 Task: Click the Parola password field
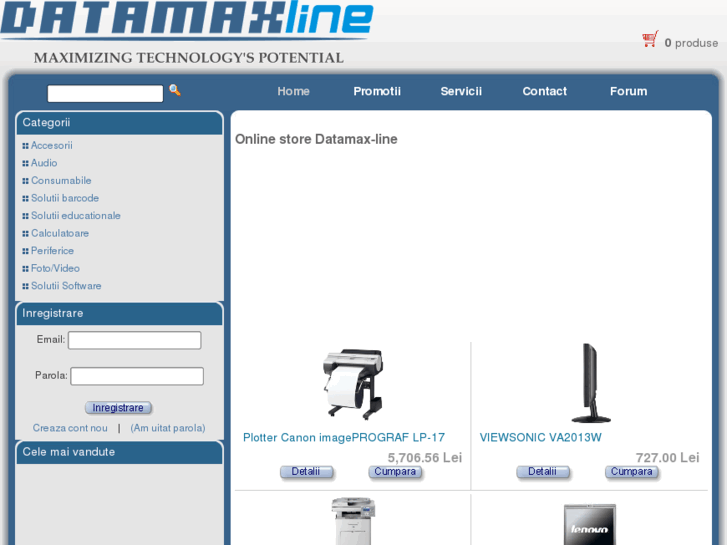(137, 376)
